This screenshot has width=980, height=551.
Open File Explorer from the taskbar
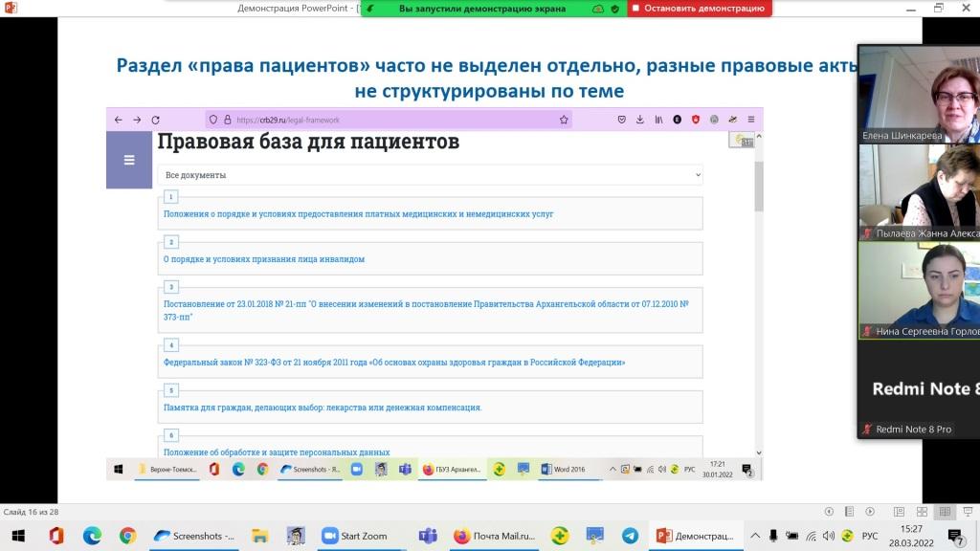point(259,536)
